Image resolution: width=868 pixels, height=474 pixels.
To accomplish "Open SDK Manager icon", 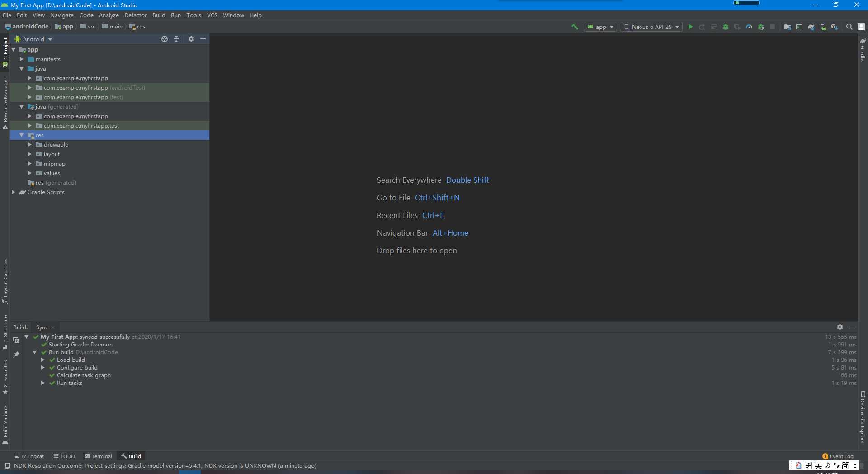I will coord(835,27).
